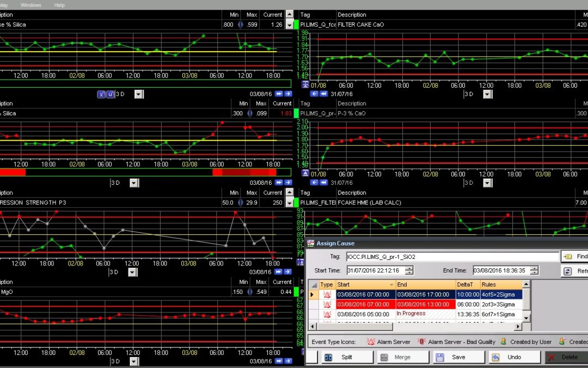Click the Tag input field in Assign Cause

pyautogui.click(x=452, y=257)
